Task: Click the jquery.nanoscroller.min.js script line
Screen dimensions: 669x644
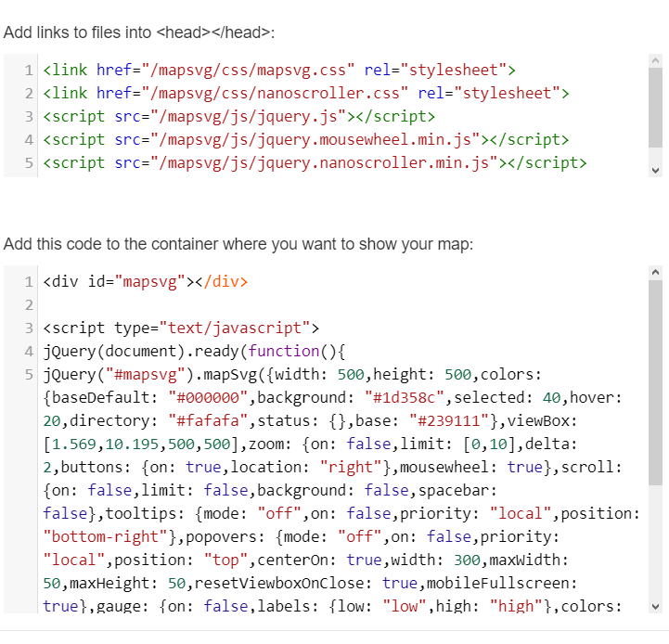Action: pos(315,162)
